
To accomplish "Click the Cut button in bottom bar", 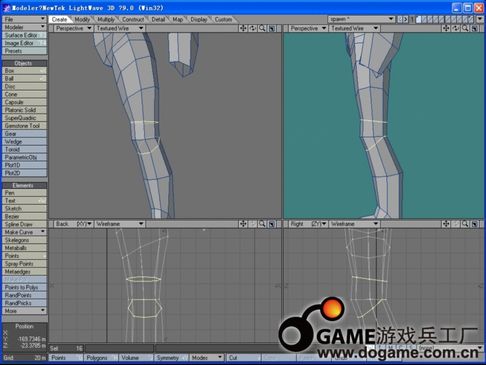I will click(x=243, y=358).
